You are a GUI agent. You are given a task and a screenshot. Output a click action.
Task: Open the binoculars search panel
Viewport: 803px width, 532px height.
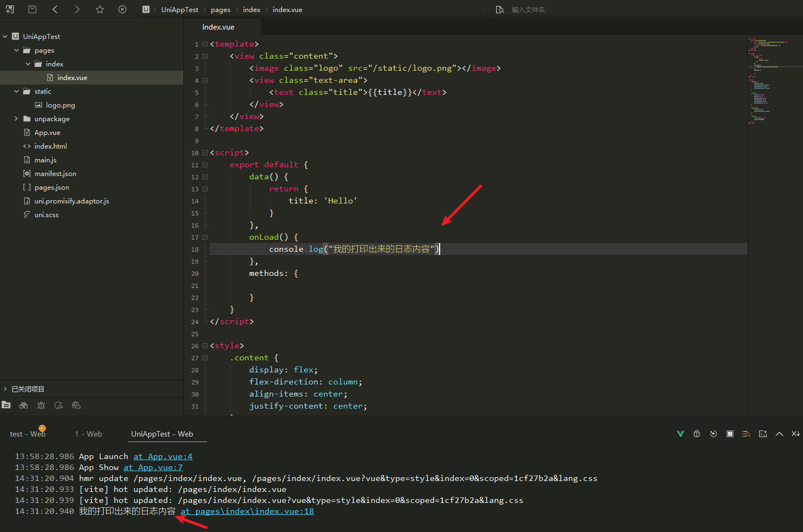click(24, 405)
